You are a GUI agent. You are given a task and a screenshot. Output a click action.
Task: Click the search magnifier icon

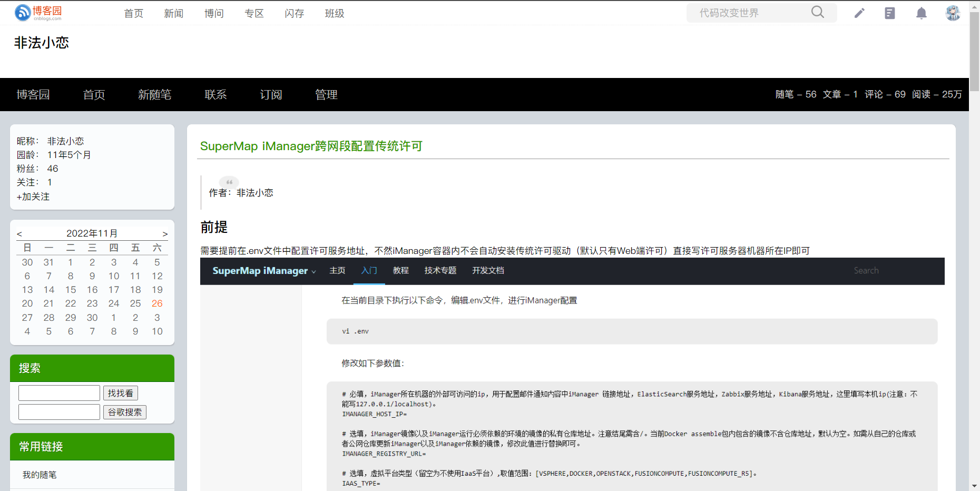817,12
